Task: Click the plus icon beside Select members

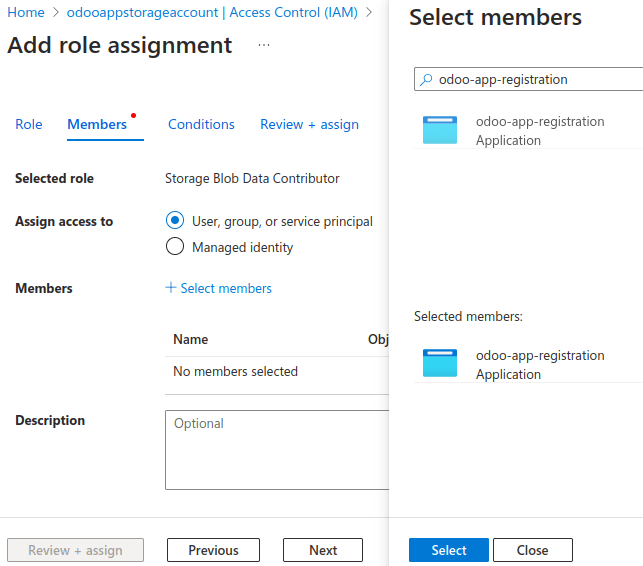Action: pos(171,288)
